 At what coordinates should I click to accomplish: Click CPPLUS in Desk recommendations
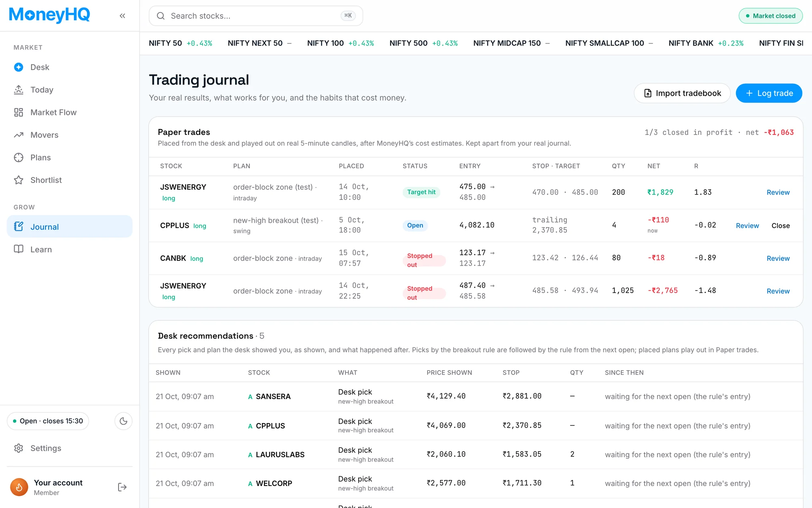point(270,426)
